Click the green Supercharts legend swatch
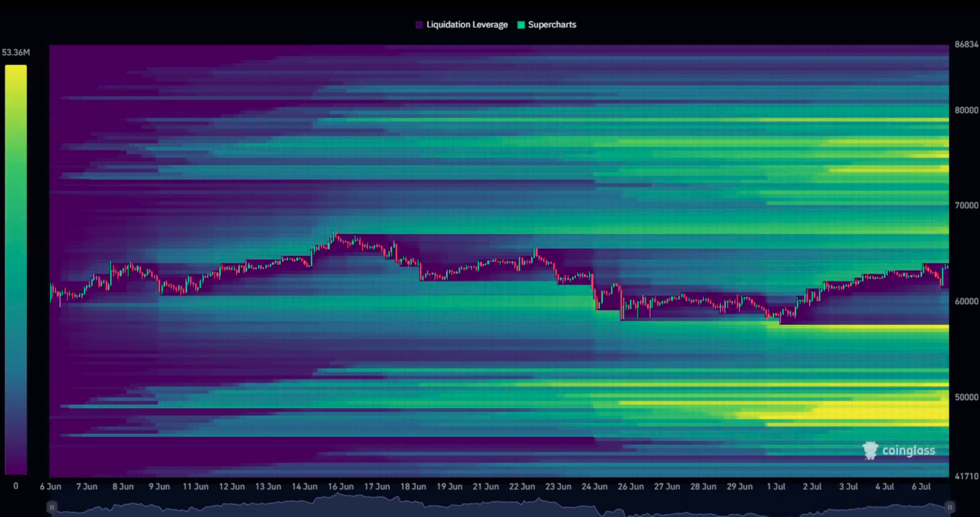This screenshot has height=517, width=980. 521,25
